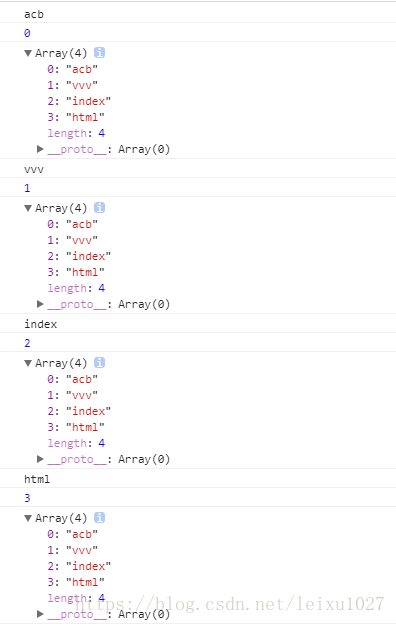Collapse the Array(4) logged after value 3
The image size is (396, 624).
(28, 518)
